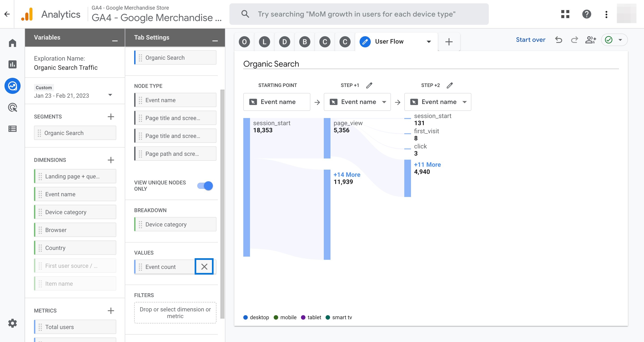The height and width of the screenshot is (342, 644).
Task: Switch to the O tab
Action: (244, 42)
